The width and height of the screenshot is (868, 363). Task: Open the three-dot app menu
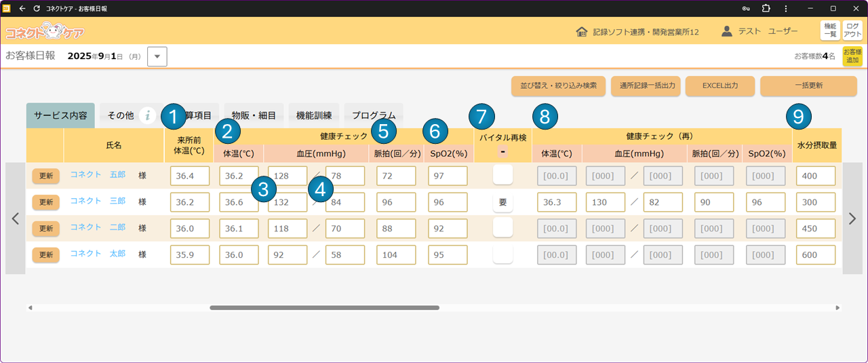(785, 9)
